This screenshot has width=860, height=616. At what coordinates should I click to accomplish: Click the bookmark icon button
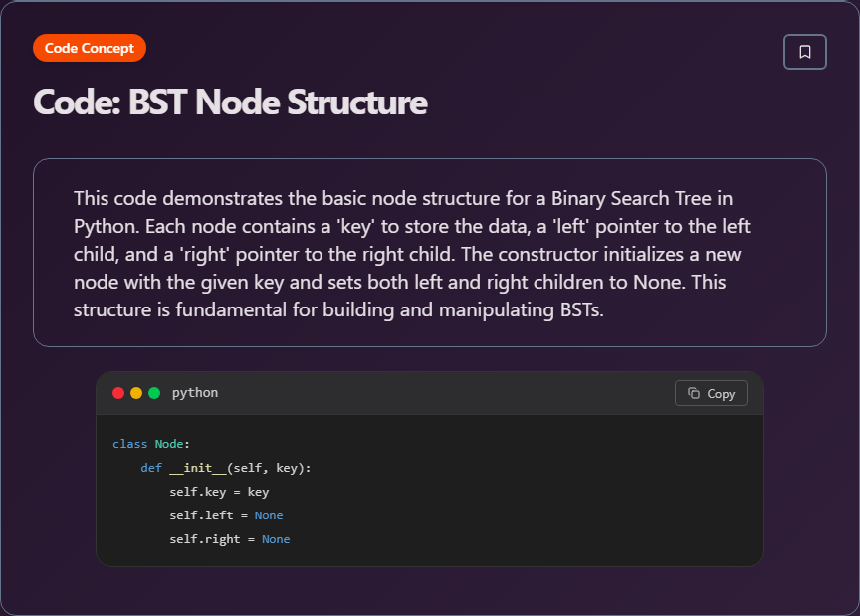[804, 52]
